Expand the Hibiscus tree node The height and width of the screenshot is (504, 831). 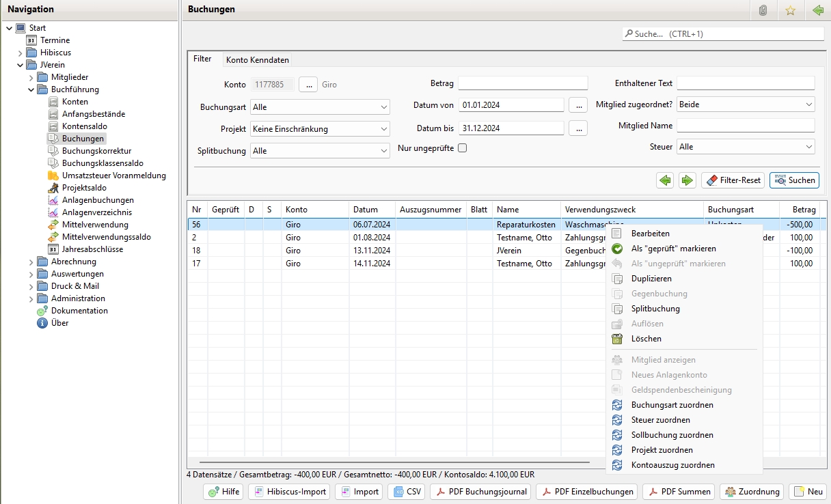pos(21,53)
